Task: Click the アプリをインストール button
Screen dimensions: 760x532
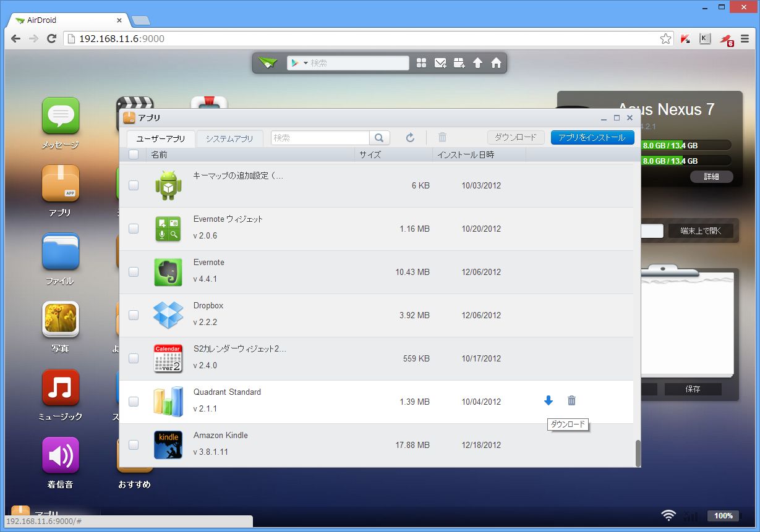Action: [592, 138]
